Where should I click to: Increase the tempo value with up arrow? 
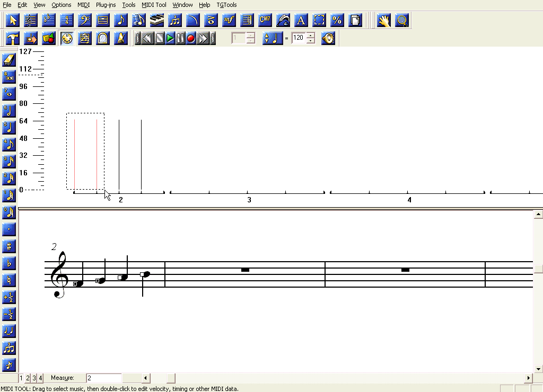click(311, 35)
